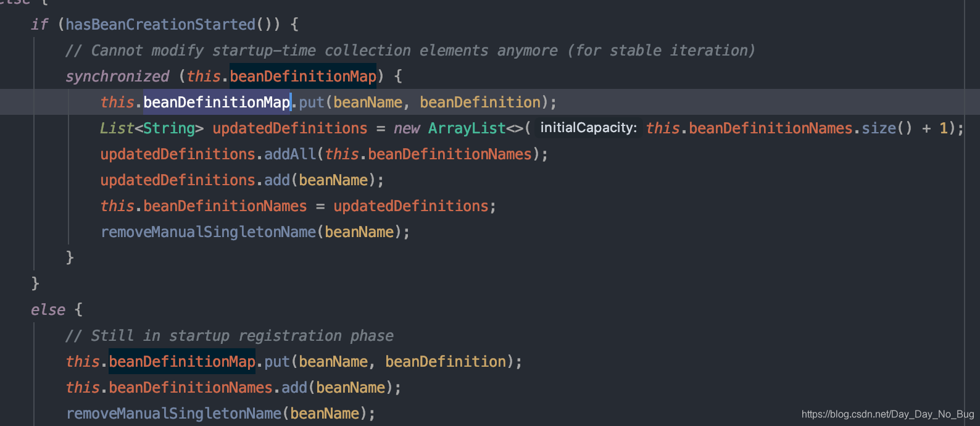980x426 pixels.
Task: Click beanName in the updatedDefinitions.add call
Action: (333, 180)
